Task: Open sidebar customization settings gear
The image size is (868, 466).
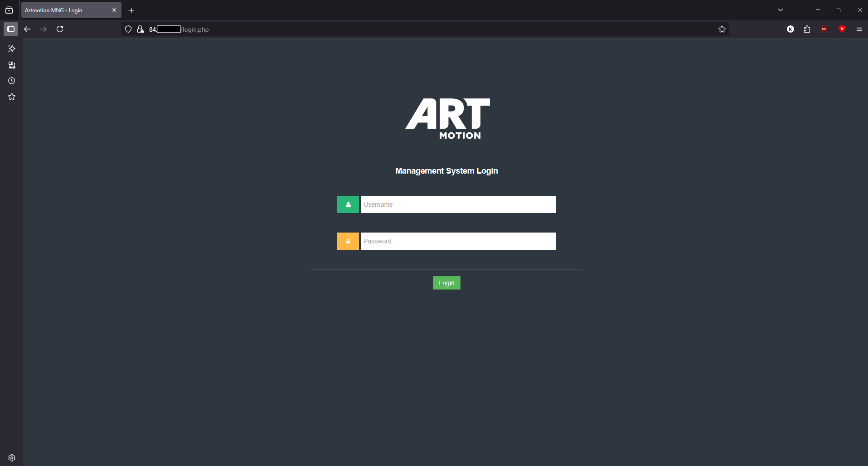Action: click(x=12, y=458)
